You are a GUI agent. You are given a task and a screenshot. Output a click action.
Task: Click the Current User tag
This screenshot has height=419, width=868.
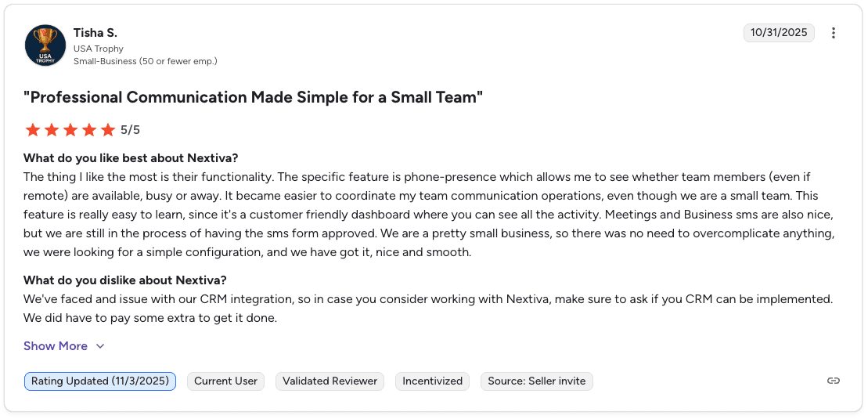tap(225, 381)
